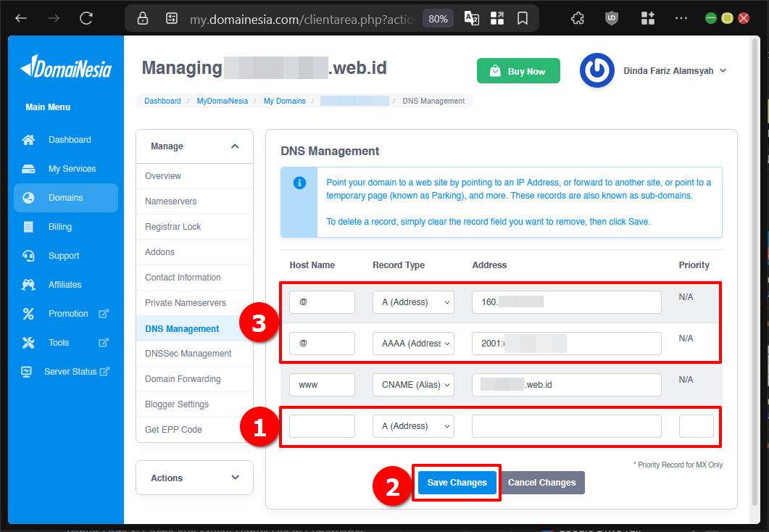Bookmark this page

click(523, 17)
